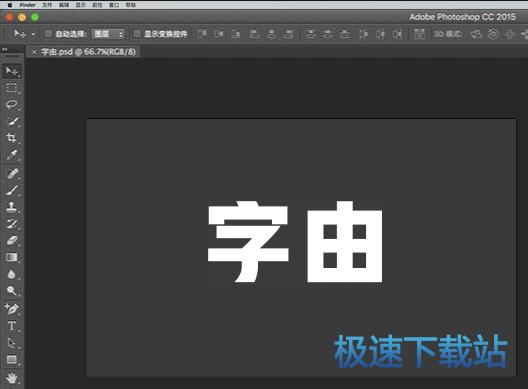Click Align Right Edges in options bar
Screen dimensions: 528x389
pos(288,34)
